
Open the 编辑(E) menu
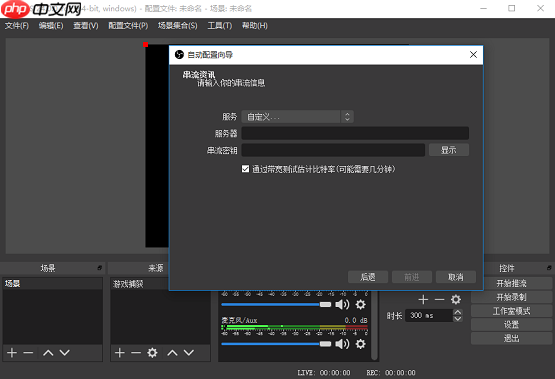[51, 25]
